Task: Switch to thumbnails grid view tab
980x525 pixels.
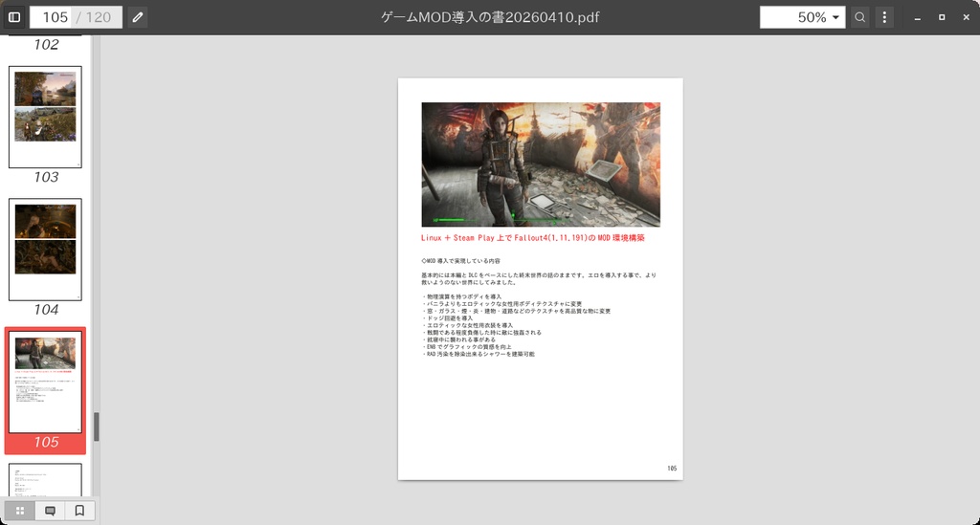Action: [x=20, y=511]
